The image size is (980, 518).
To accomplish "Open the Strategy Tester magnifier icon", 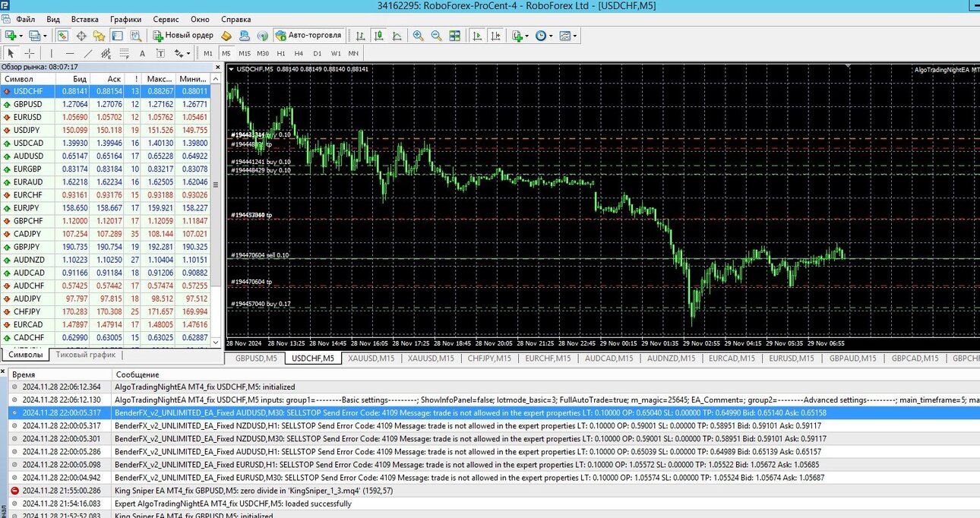I will 135,36.
